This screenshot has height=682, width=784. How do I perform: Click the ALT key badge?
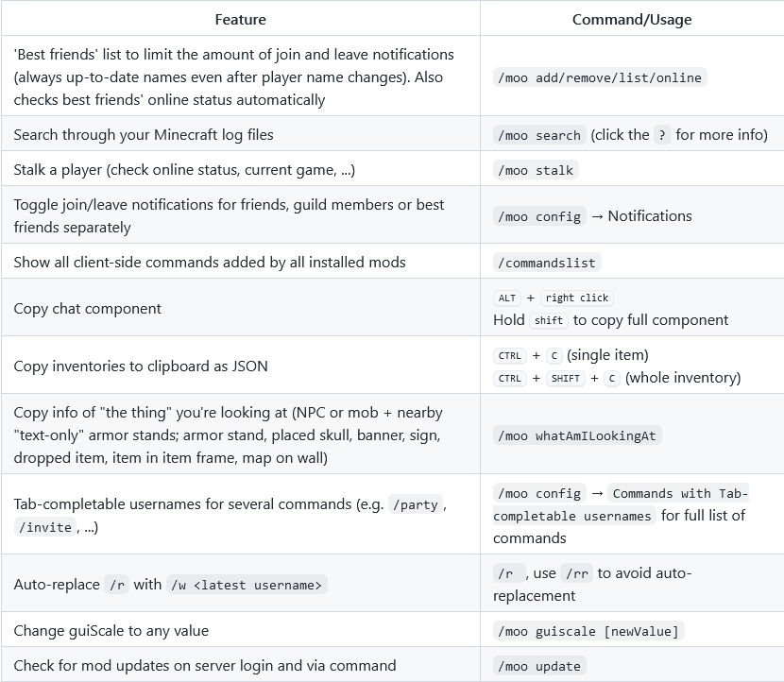507,298
